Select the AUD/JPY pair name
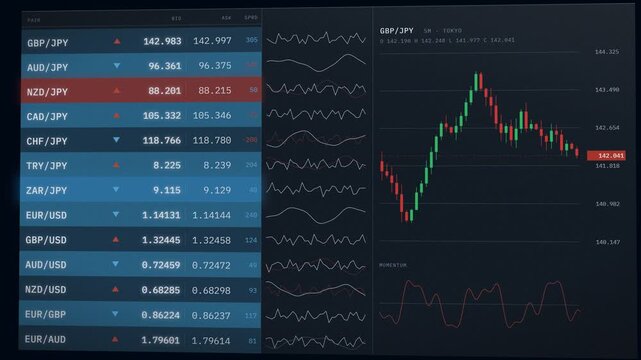 coord(47,67)
